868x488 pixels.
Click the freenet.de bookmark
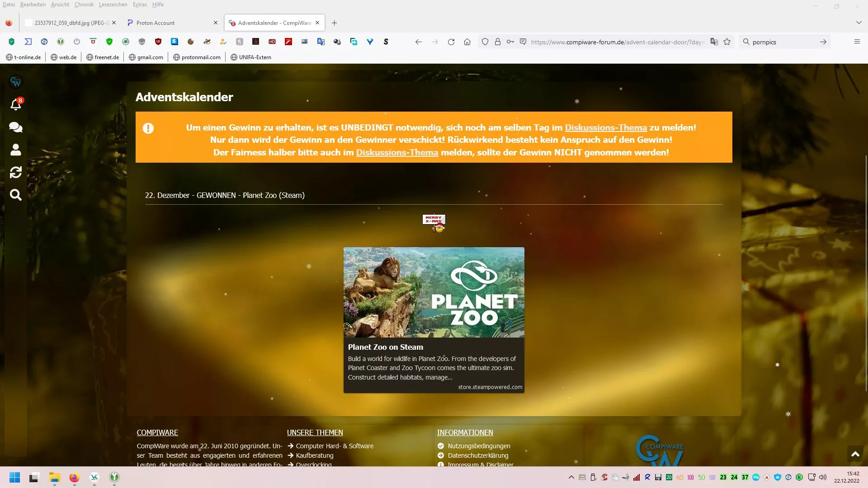point(103,57)
